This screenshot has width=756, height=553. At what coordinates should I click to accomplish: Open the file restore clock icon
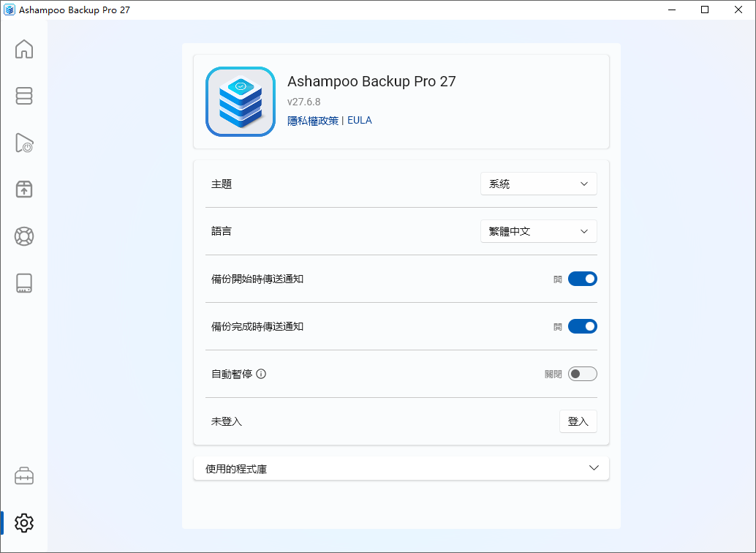tap(24, 143)
